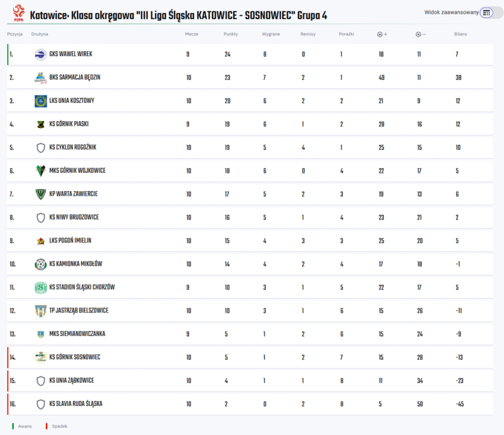Toggle the Widok zaawansowany switch

point(486,13)
